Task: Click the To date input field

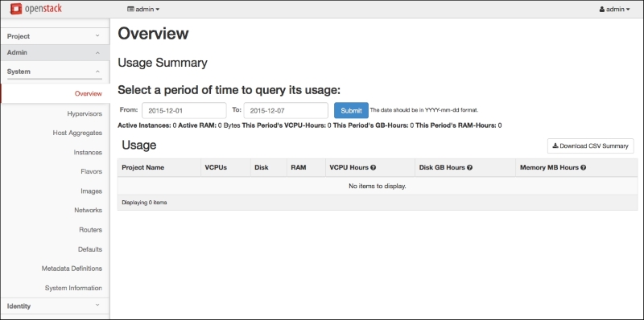Action: 286,111
